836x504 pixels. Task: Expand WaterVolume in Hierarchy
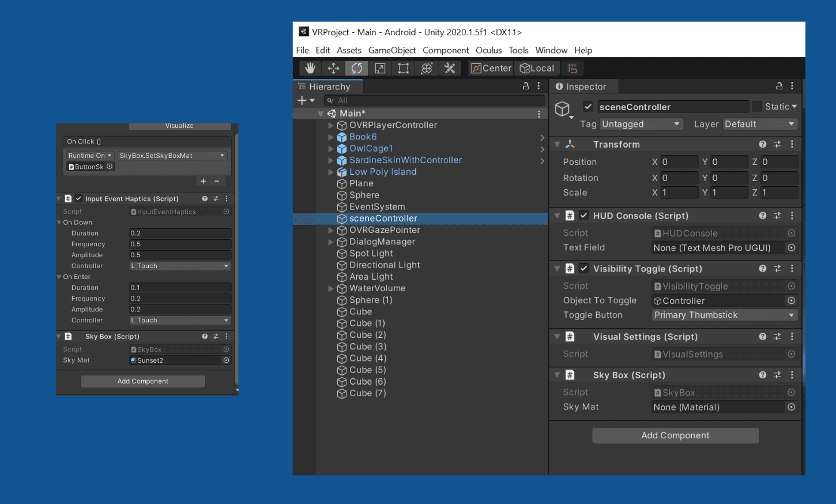tap(331, 288)
